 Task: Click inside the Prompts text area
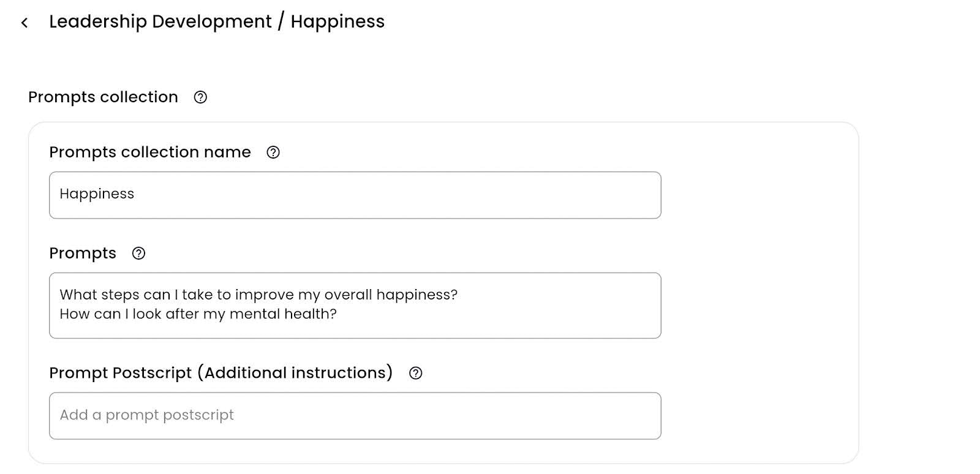tap(355, 305)
